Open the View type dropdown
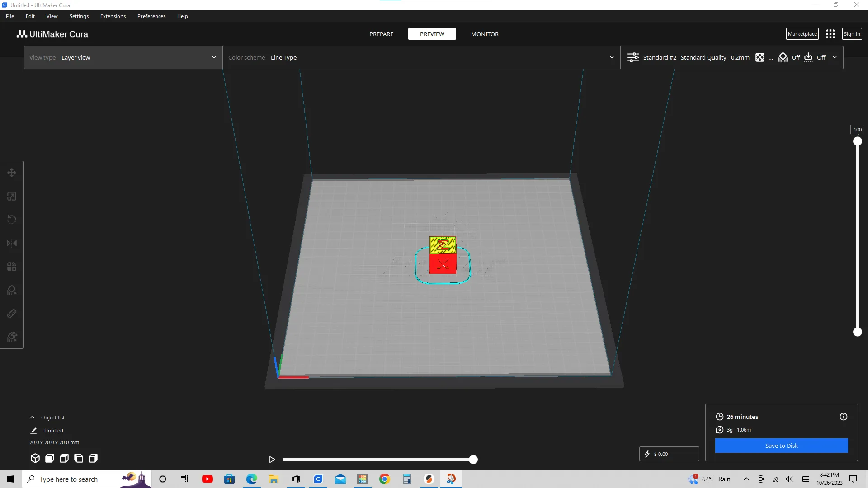The image size is (868, 488). click(x=122, y=57)
